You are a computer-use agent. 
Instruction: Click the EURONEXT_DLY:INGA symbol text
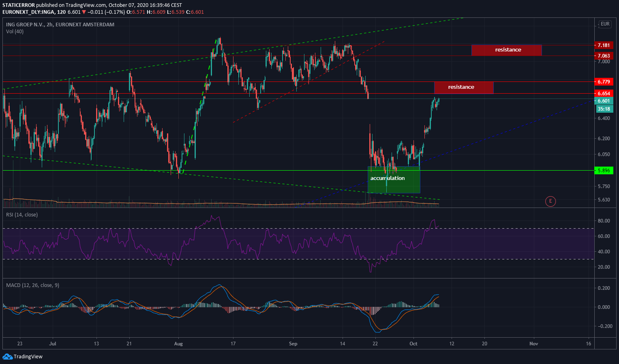point(28,12)
